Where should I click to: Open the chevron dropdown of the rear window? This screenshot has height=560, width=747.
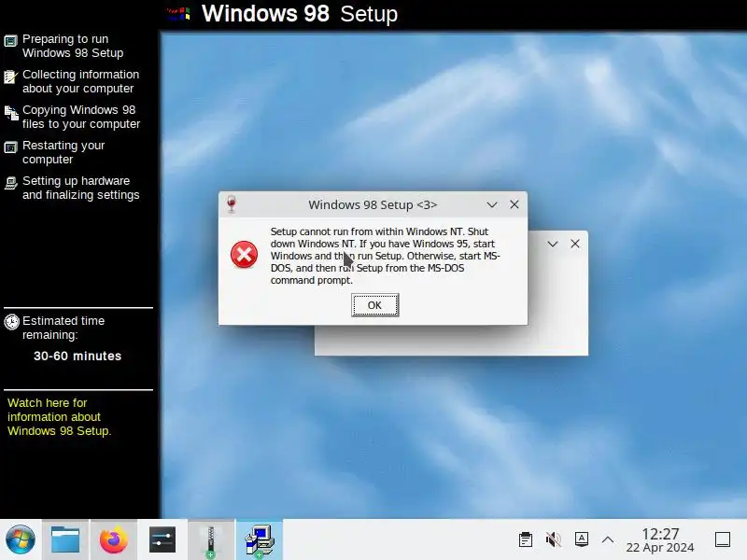coord(553,244)
